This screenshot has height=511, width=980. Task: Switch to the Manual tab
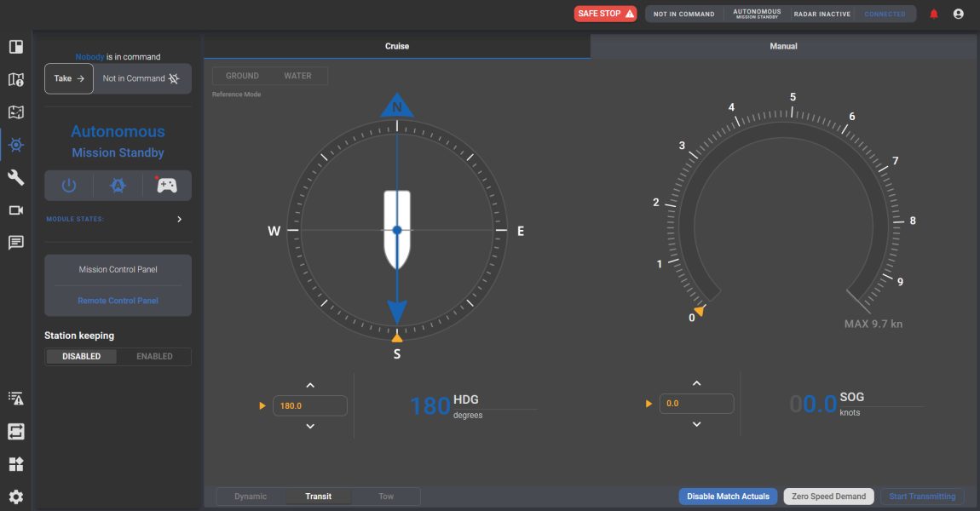pyautogui.click(x=783, y=46)
